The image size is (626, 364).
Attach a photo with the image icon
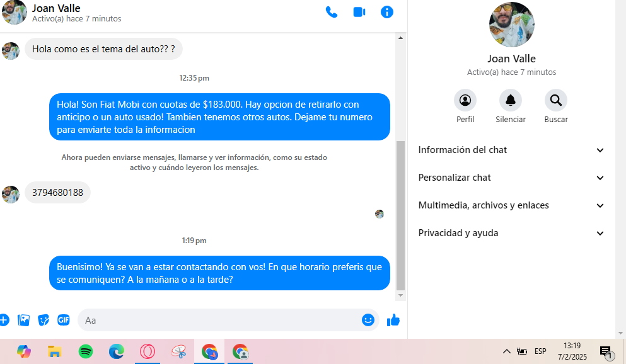click(24, 320)
